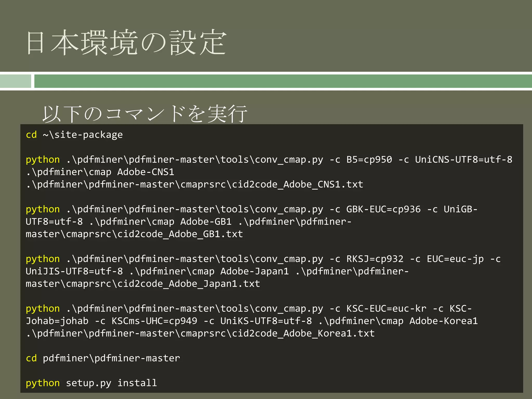Image resolution: width=532 pixels, height=399 pixels.
Task: Click 'master\cmaprsrc\cid2code_Adobe_GB1.txt' line
Action: (134, 234)
